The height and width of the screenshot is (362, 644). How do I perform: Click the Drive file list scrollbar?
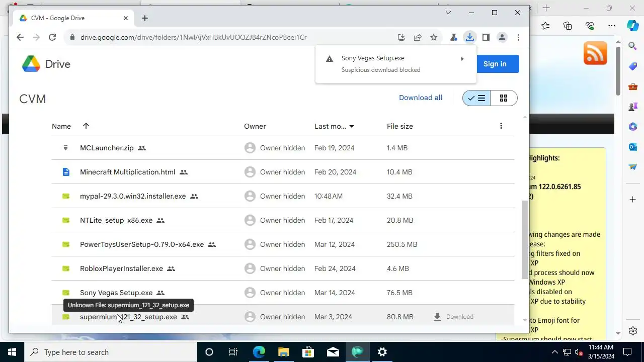point(525,239)
